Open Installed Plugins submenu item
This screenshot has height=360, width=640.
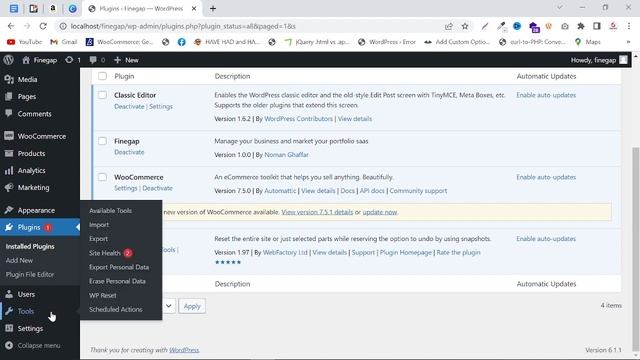click(x=30, y=247)
